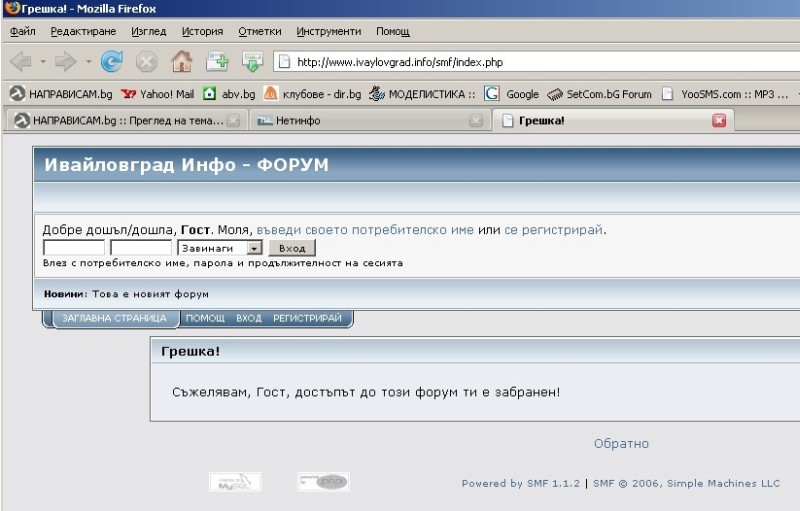Open the Отметки menu
The height and width of the screenshot is (511, 800).
260,32
